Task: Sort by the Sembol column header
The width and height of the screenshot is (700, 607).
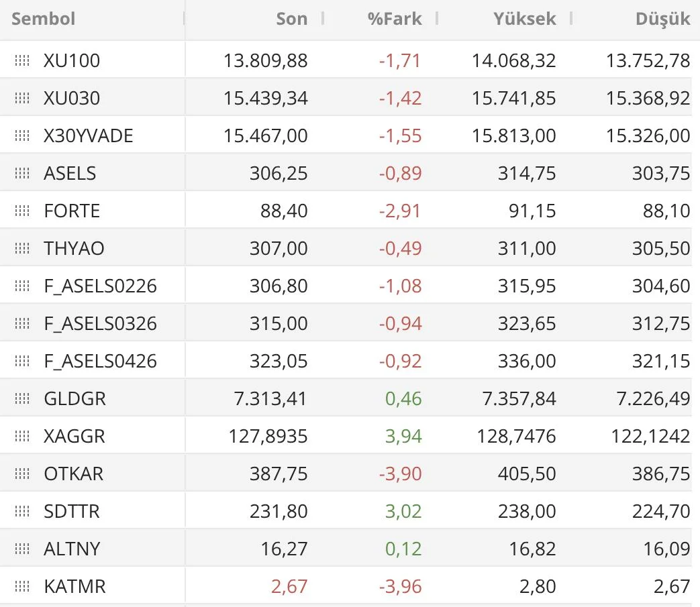Action: pyautogui.click(x=44, y=19)
